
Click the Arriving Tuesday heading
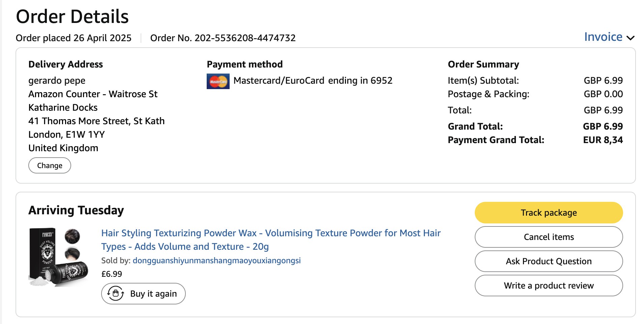(76, 210)
